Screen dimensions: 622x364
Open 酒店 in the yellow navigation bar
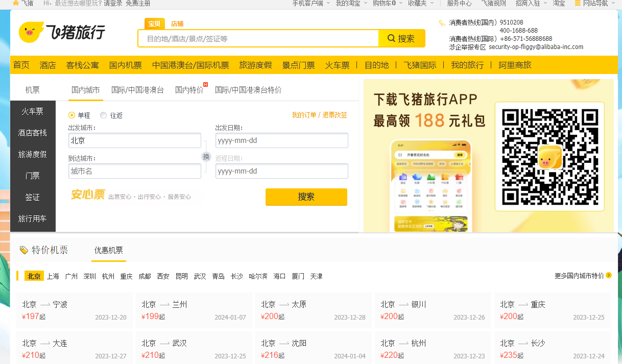(48, 65)
